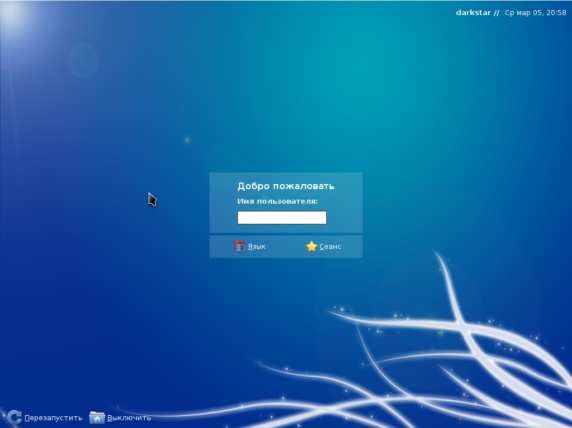Viewport: 572px width, 428px height.
Task: Click the home folder icon beside Выключить
Action: tap(97, 417)
